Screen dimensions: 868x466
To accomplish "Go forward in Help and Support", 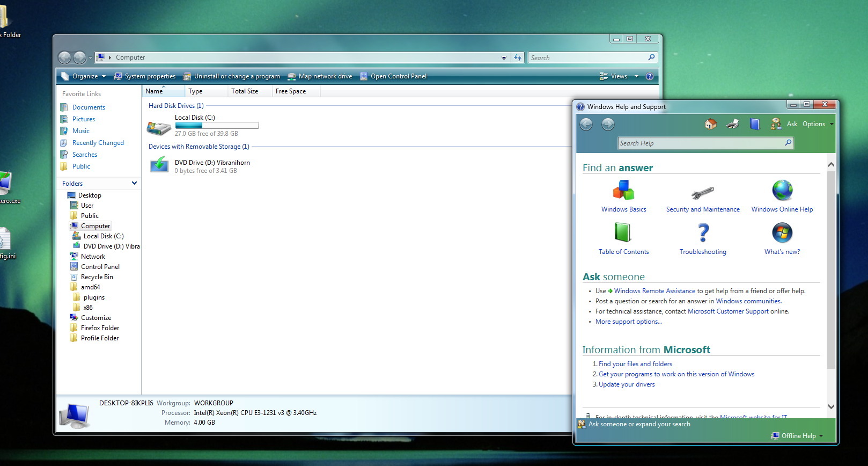I will pos(608,125).
